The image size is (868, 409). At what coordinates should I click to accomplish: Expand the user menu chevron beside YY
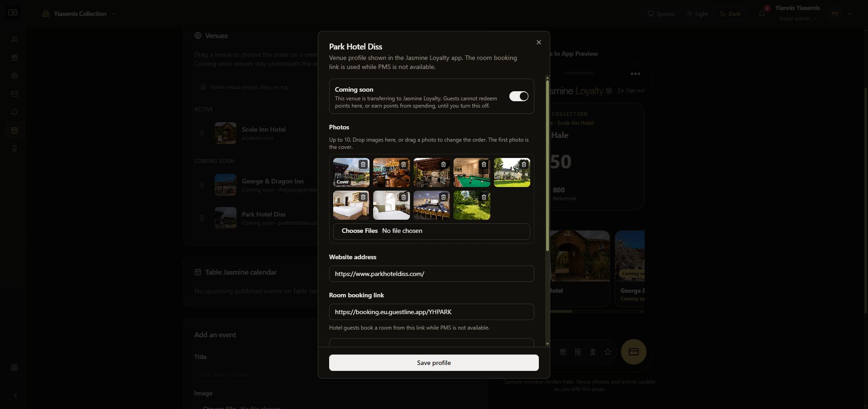849,14
